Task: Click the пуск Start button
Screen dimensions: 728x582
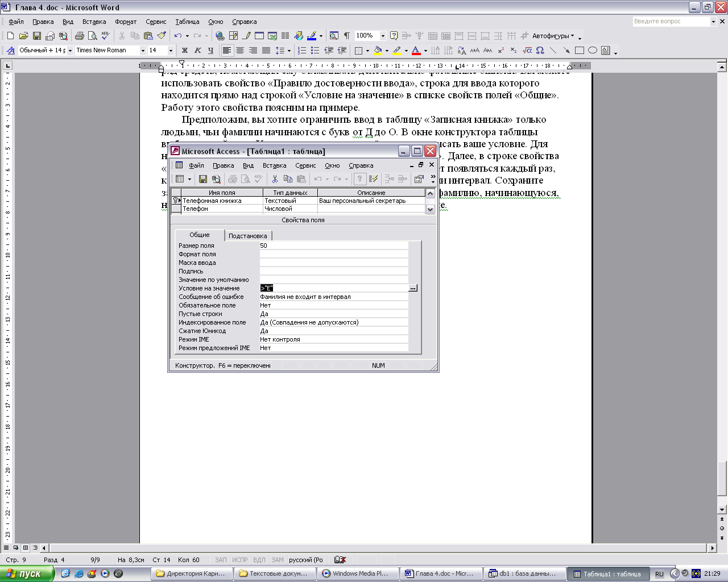Action: tap(27, 573)
